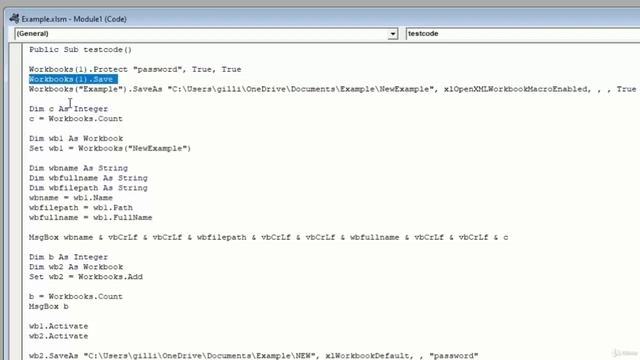This screenshot has width=640, height=360.
Task: Click the Dim wbname As String line
Action: (78, 168)
